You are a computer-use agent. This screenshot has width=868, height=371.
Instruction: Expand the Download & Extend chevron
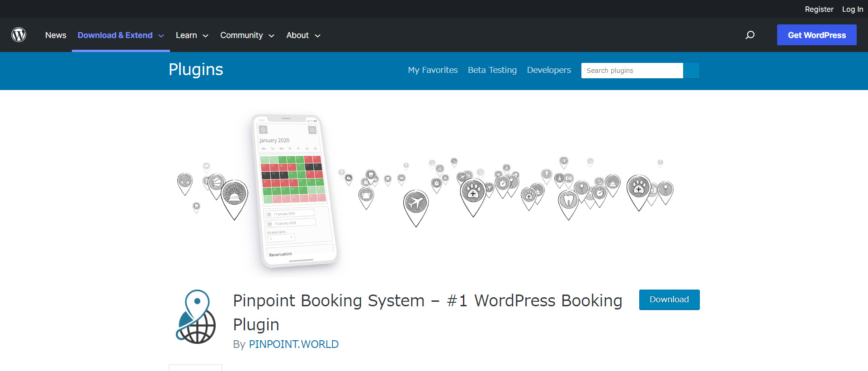(x=161, y=36)
